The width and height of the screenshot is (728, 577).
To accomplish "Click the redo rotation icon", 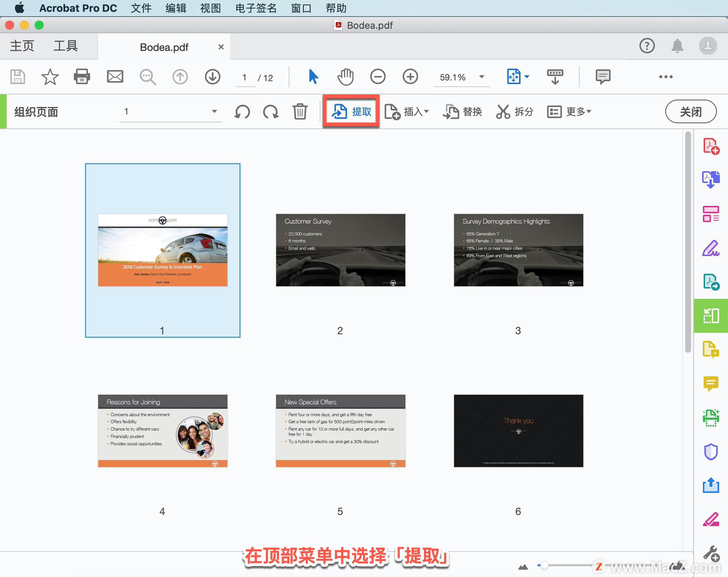I will (271, 112).
